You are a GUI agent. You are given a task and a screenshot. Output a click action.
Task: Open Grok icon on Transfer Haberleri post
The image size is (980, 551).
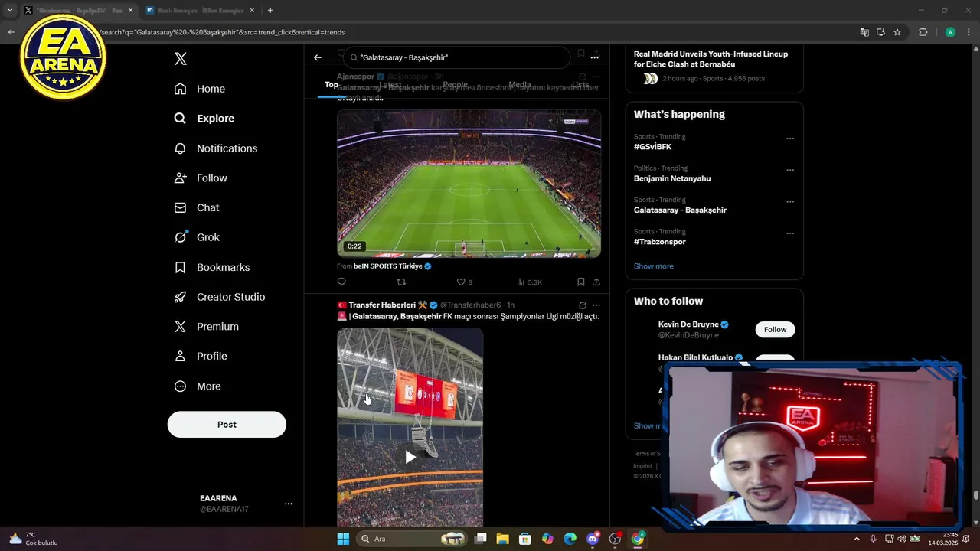pyautogui.click(x=583, y=305)
